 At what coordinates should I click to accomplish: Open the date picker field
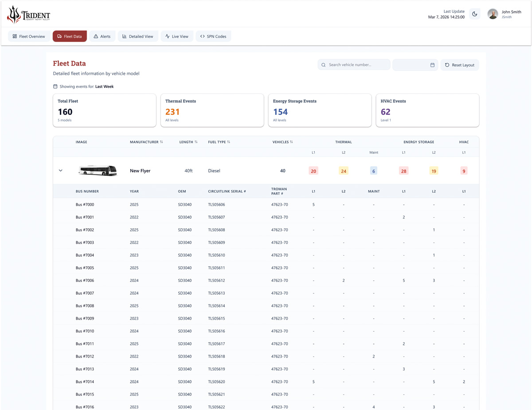415,65
